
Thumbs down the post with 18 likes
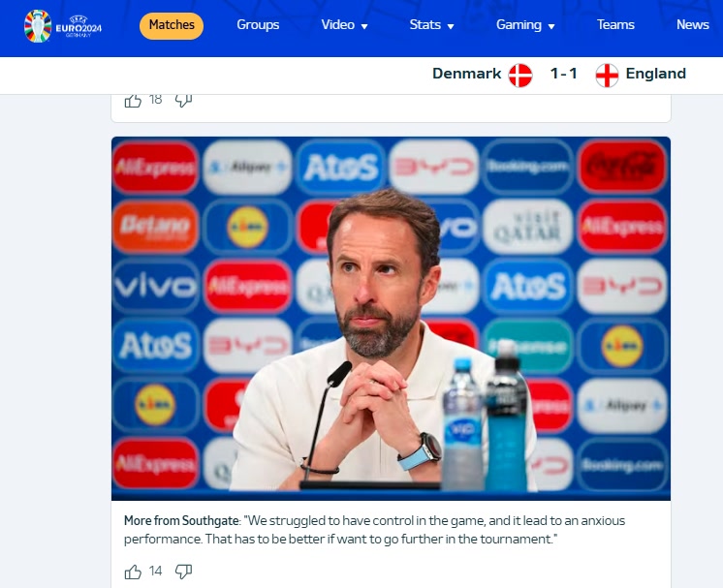click(x=183, y=101)
